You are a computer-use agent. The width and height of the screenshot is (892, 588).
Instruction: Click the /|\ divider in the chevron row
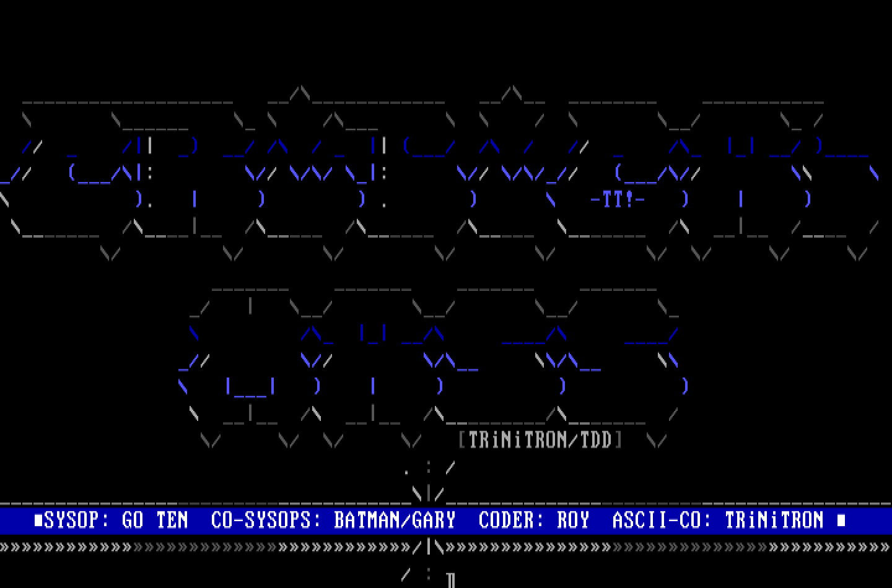pyautogui.click(x=429, y=547)
